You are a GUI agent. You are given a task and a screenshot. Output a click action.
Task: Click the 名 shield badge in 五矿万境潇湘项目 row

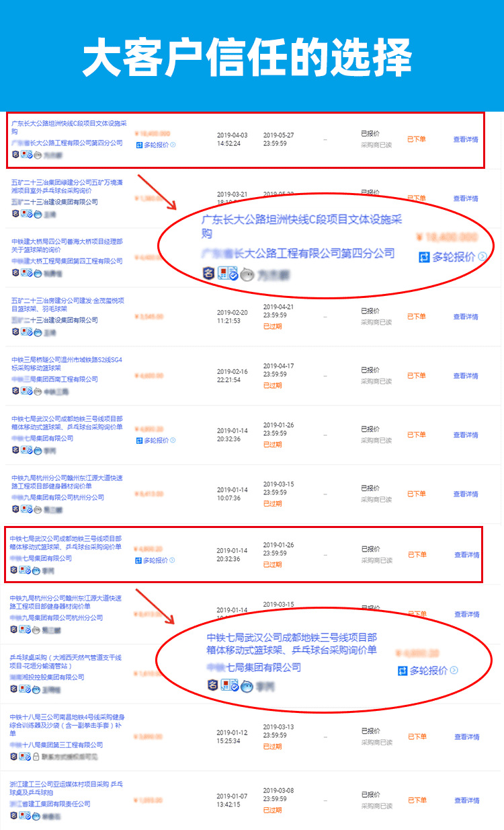click(x=15, y=214)
